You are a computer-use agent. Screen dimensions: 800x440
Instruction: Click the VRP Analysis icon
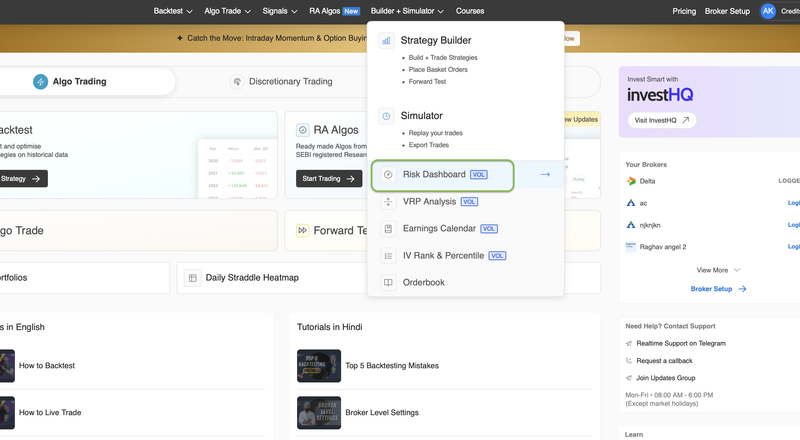tap(388, 202)
